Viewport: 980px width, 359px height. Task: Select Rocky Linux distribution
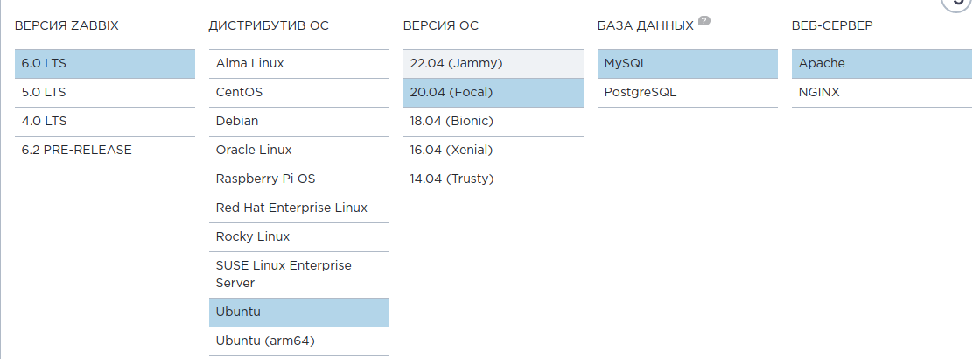[x=299, y=237]
